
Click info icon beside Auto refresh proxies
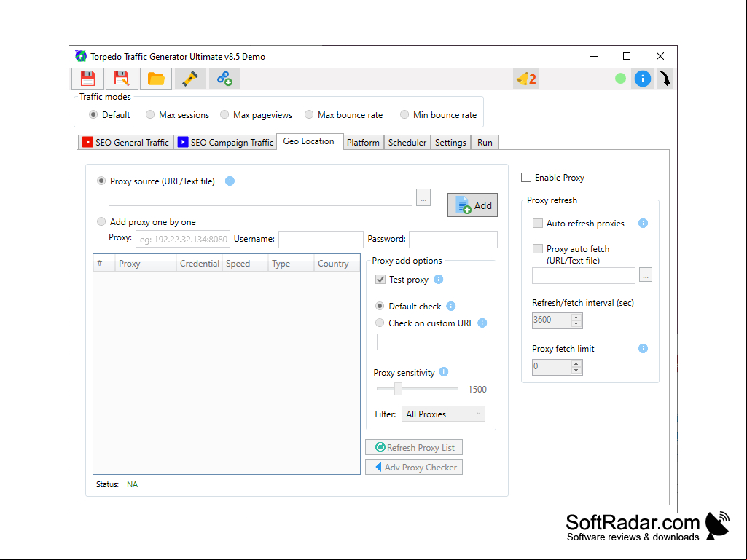click(x=643, y=224)
